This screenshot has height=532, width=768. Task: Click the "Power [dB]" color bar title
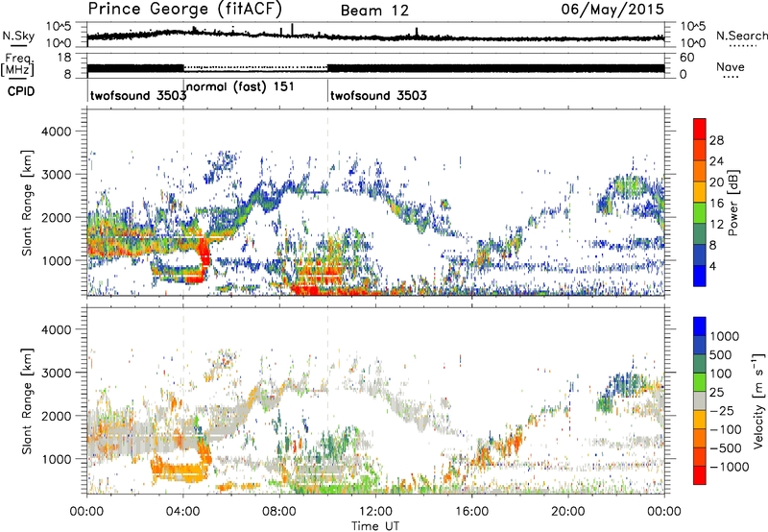pyautogui.click(x=733, y=203)
